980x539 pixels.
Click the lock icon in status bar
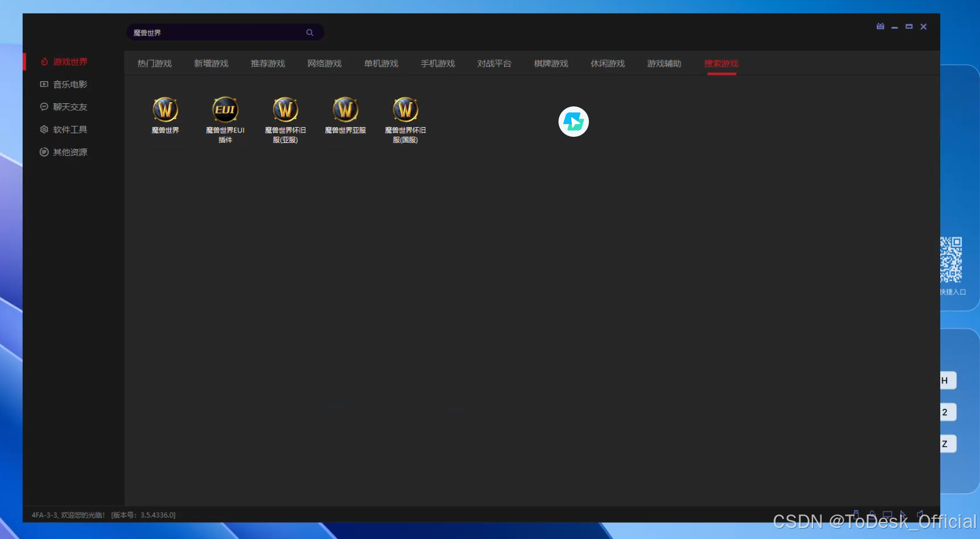872,515
